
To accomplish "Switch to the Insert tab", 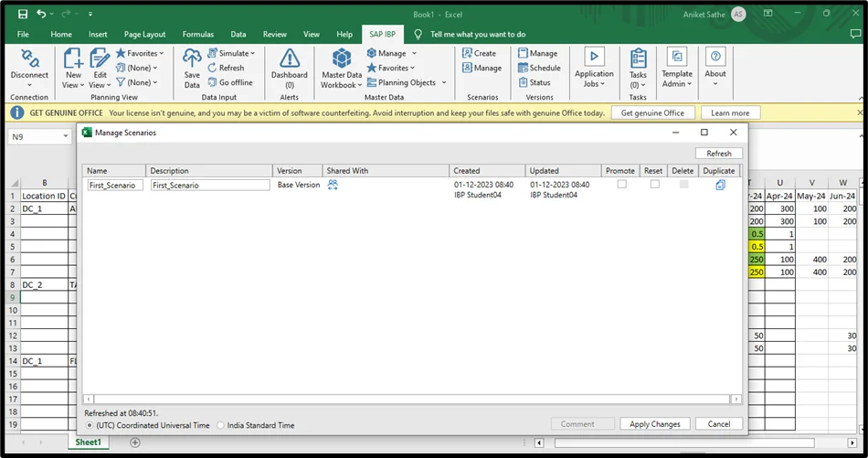I will tap(98, 35).
